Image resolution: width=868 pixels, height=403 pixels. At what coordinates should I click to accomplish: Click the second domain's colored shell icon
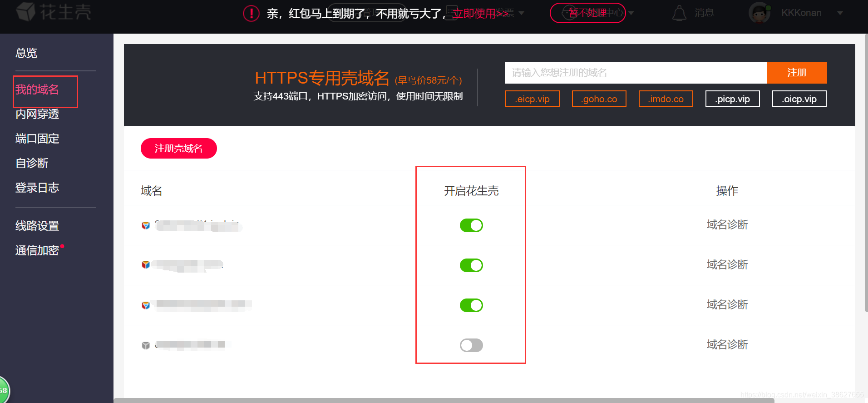(146, 265)
